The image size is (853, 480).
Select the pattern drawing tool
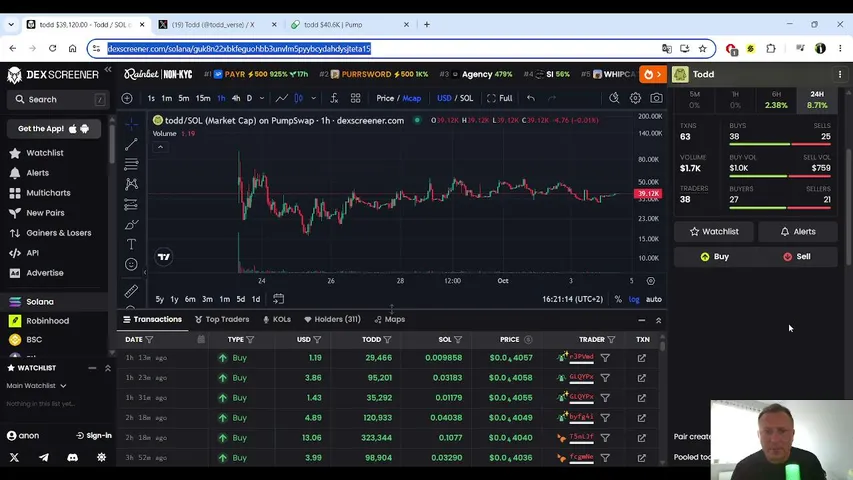(x=131, y=184)
